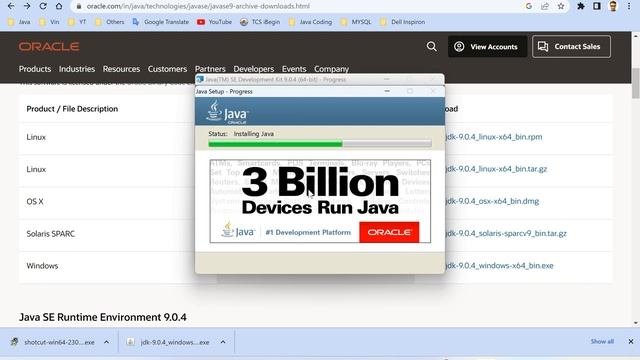Open the Google Translate bookmark
This screenshot has width=640, height=360.
(x=160, y=22)
